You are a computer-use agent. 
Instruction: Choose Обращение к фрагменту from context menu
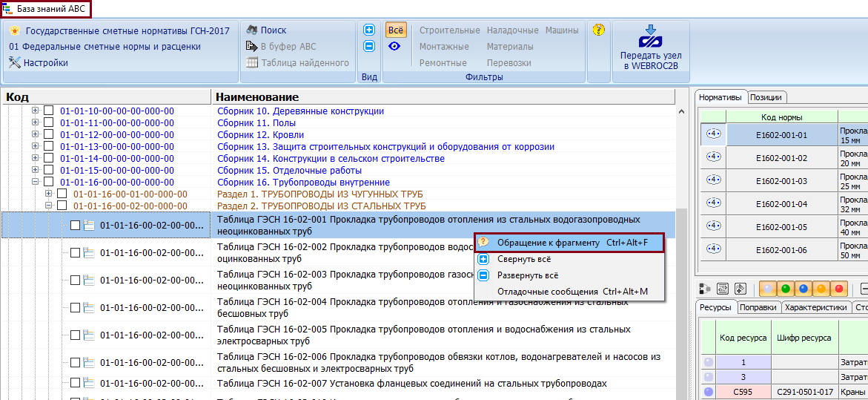pyautogui.click(x=569, y=243)
